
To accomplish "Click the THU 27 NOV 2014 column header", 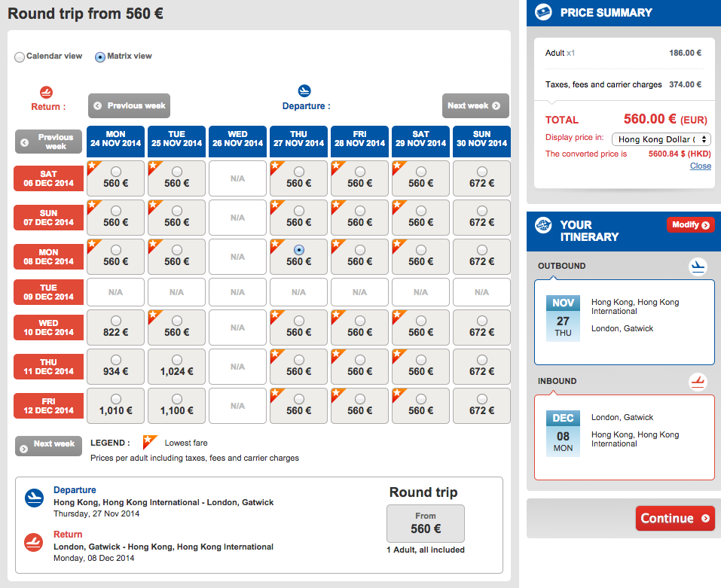I will pos(298,139).
